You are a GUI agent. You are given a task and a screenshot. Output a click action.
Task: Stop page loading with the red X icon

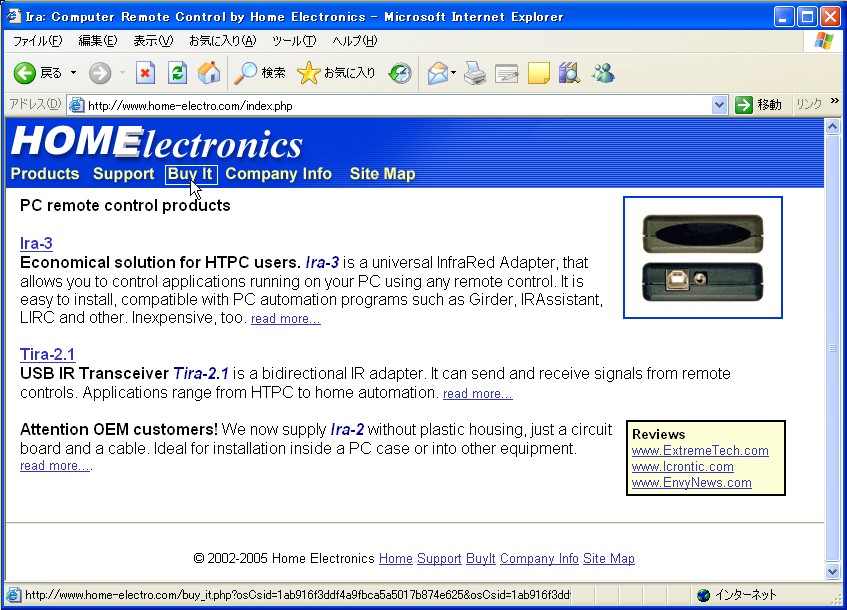[x=145, y=73]
